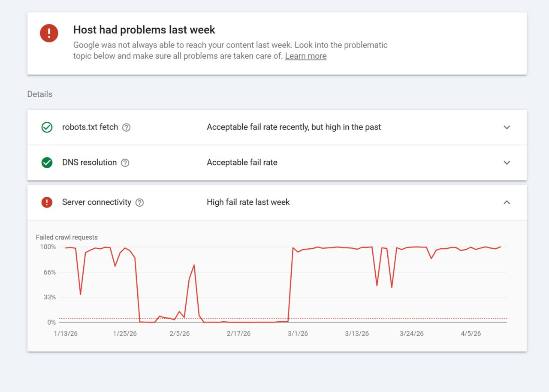Open the Learn more link
Viewport: 549px width, 392px height.
click(x=305, y=56)
